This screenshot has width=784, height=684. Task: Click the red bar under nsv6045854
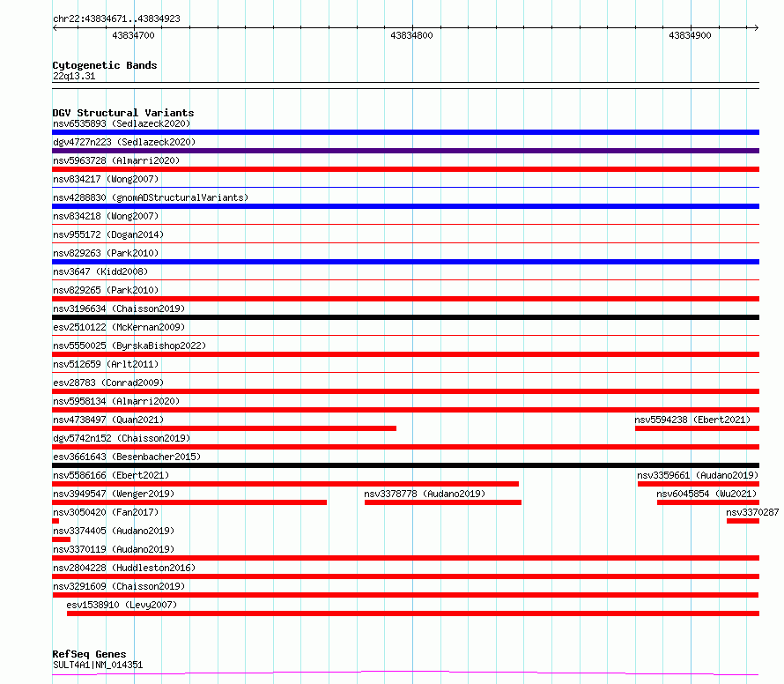coord(708,502)
